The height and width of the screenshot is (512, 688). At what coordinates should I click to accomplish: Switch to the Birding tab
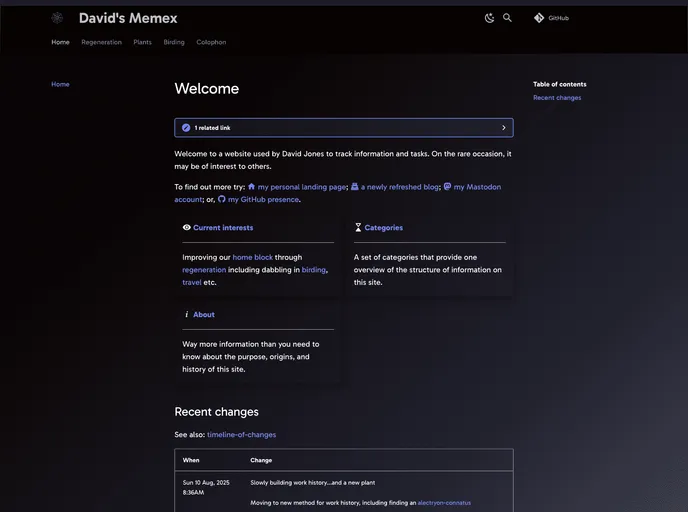click(174, 42)
